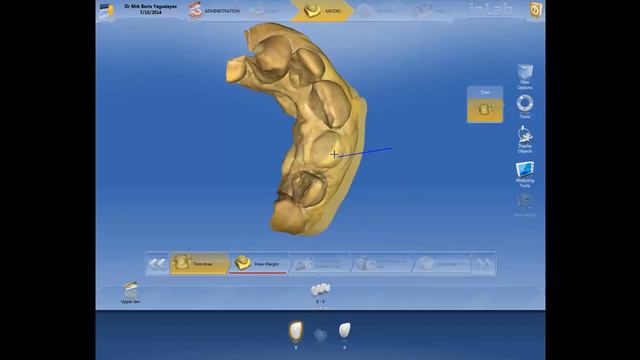
Task: Open the Tools wheel on side palette
Action: [524, 107]
